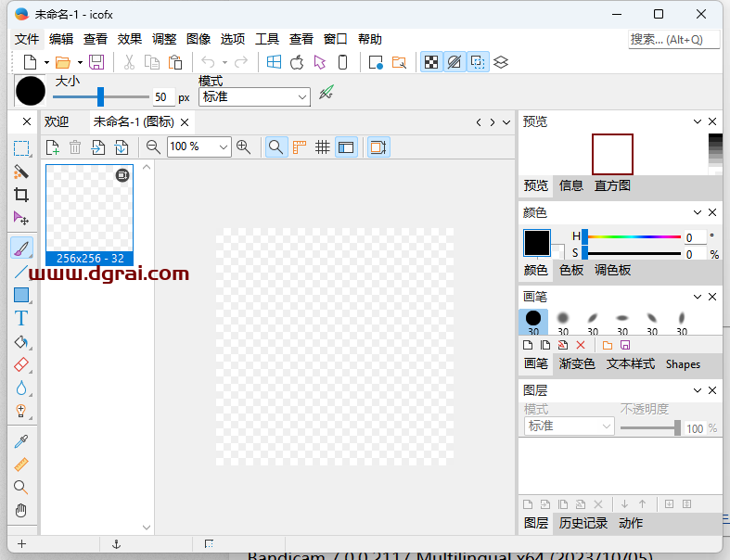Toggle the grid display button

(322, 147)
